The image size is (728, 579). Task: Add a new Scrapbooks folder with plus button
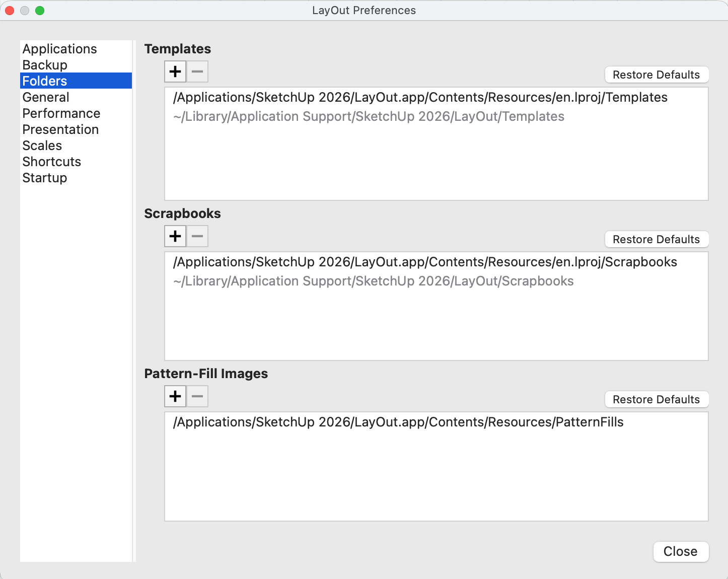[175, 236]
